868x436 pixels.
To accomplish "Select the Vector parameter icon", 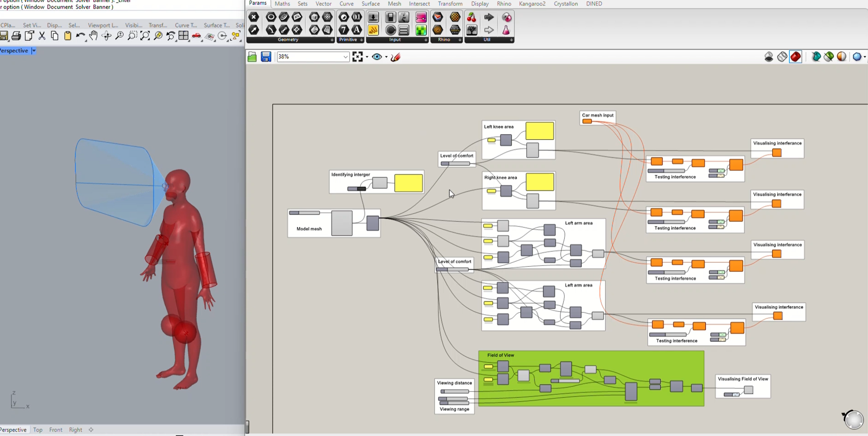I will 254,30.
